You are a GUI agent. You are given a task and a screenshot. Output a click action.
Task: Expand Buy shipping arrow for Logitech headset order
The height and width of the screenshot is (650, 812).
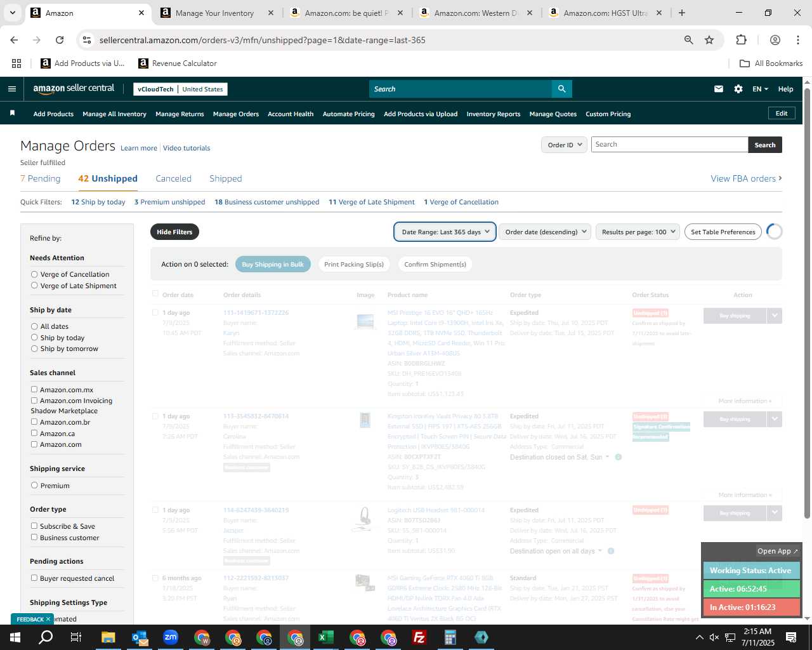[774, 513]
